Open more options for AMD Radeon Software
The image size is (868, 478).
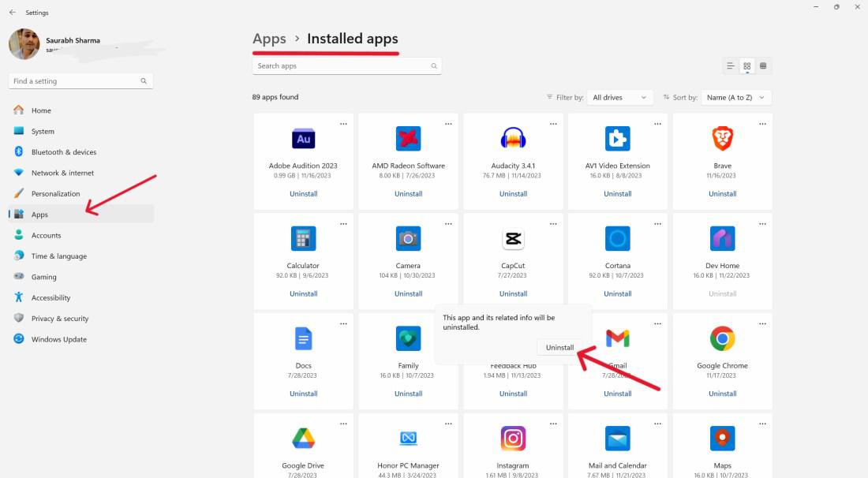[448, 124]
